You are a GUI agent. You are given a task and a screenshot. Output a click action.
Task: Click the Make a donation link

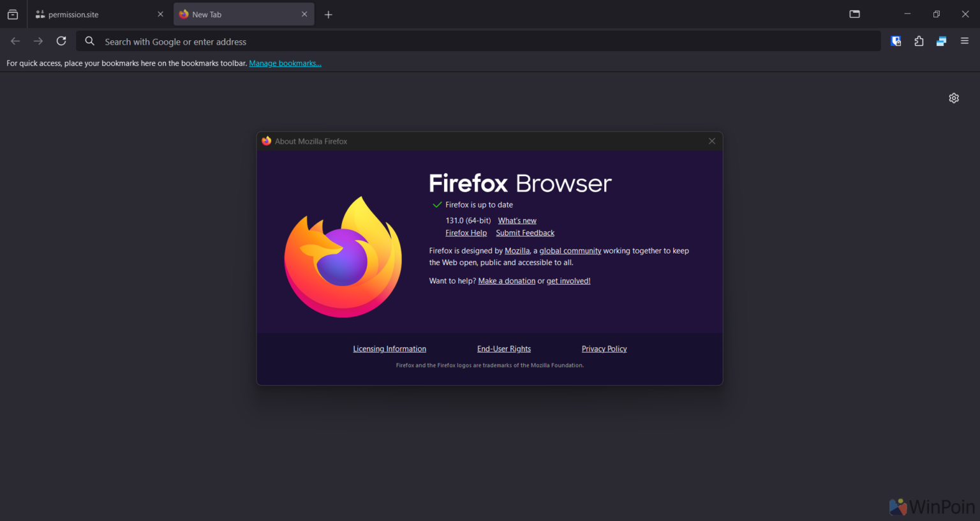(x=507, y=281)
